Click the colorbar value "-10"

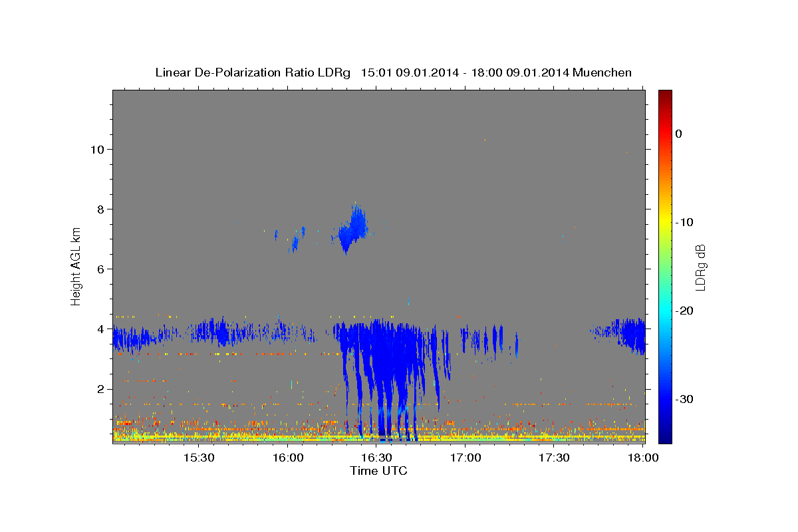point(686,222)
